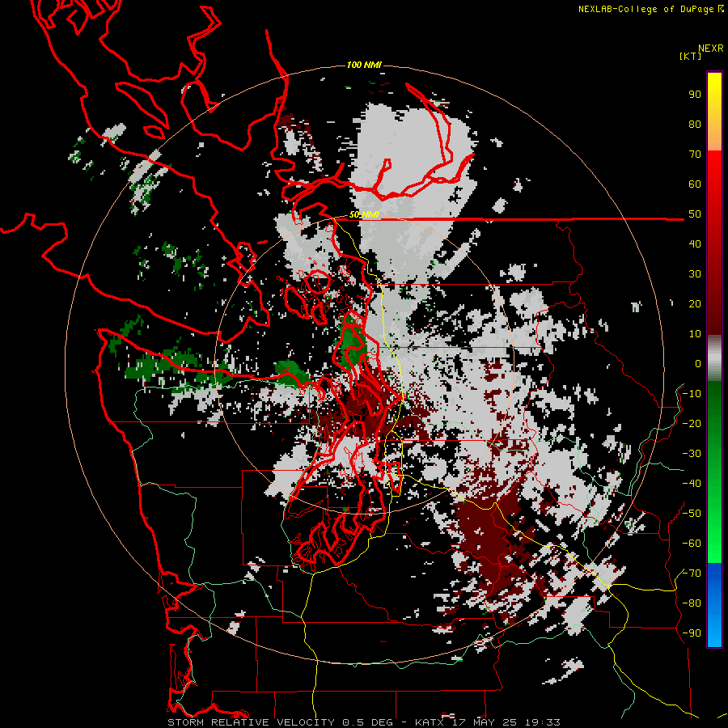Select the 80 value on the velocity scale
The height and width of the screenshot is (728, 728).
click(695, 125)
